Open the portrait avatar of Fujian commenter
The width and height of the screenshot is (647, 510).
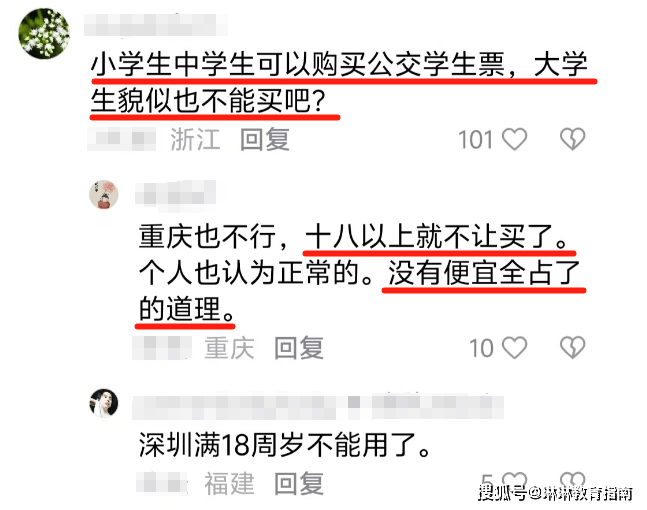coord(104,403)
